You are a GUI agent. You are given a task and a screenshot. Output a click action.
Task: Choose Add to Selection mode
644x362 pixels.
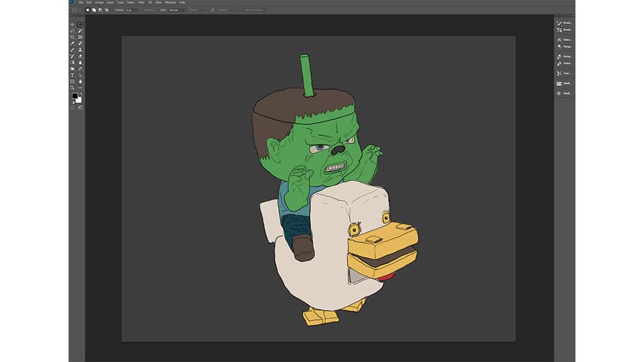(x=94, y=10)
